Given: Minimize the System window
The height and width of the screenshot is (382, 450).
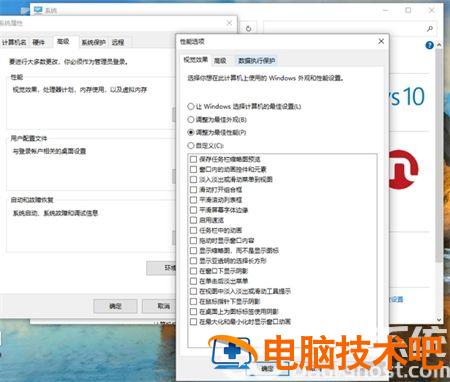Looking at the screenshot, I should (386, 10).
